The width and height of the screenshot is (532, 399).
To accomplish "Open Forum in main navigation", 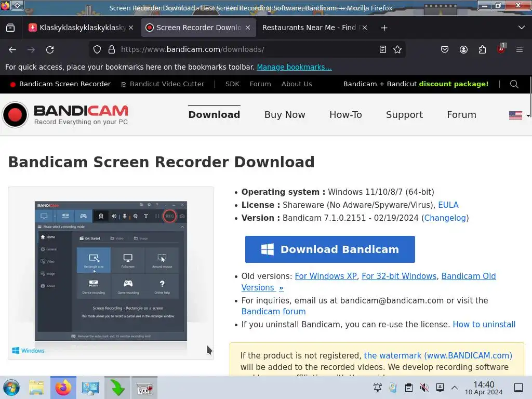I will (x=461, y=115).
